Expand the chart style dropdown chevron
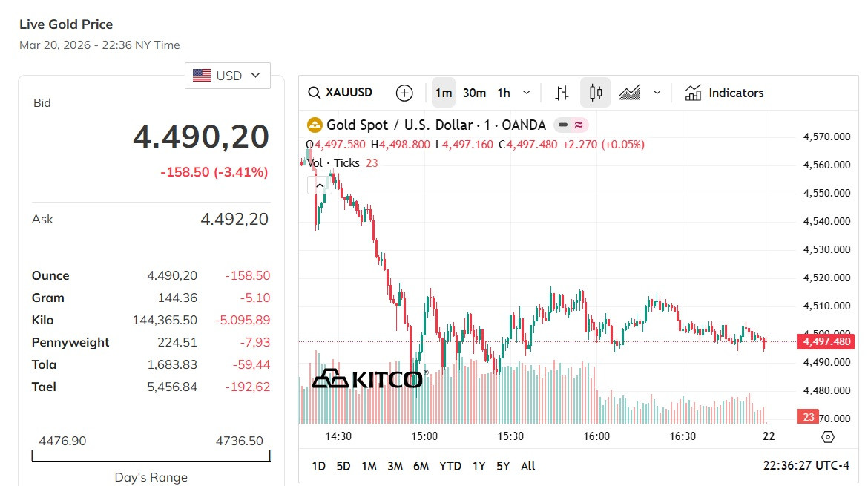The height and width of the screenshot is (486, 868). click(657, 93)
